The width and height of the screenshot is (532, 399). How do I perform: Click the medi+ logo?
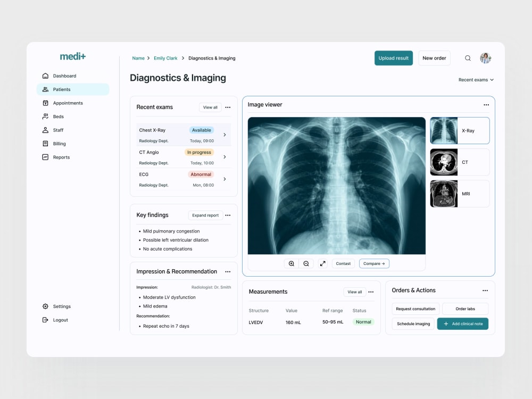coord(72,56)
